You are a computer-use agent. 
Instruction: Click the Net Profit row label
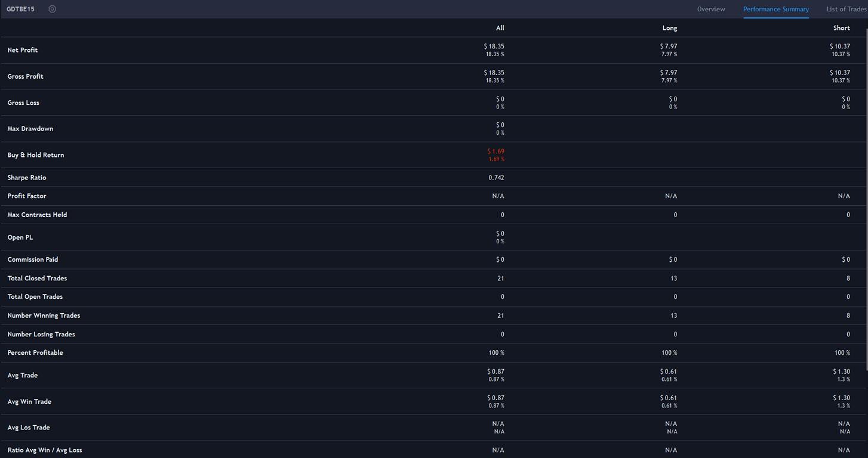pyautogui.click(x=23, y=50)
